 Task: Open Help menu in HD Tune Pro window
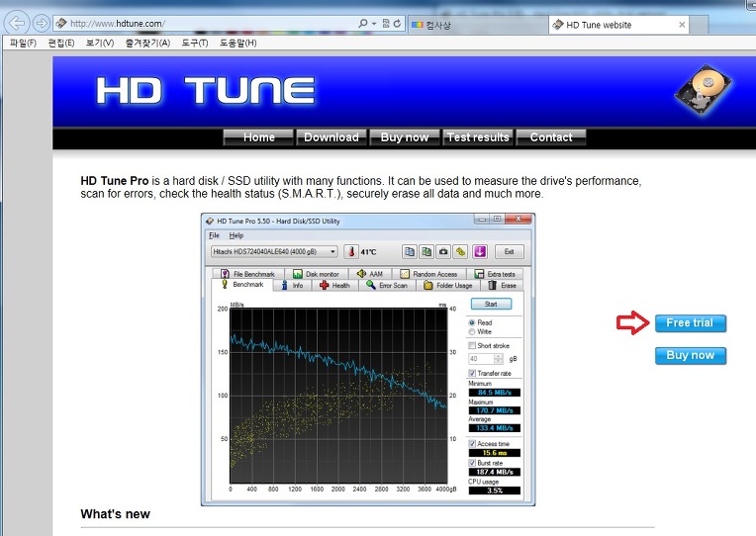[x=236, y=235]
